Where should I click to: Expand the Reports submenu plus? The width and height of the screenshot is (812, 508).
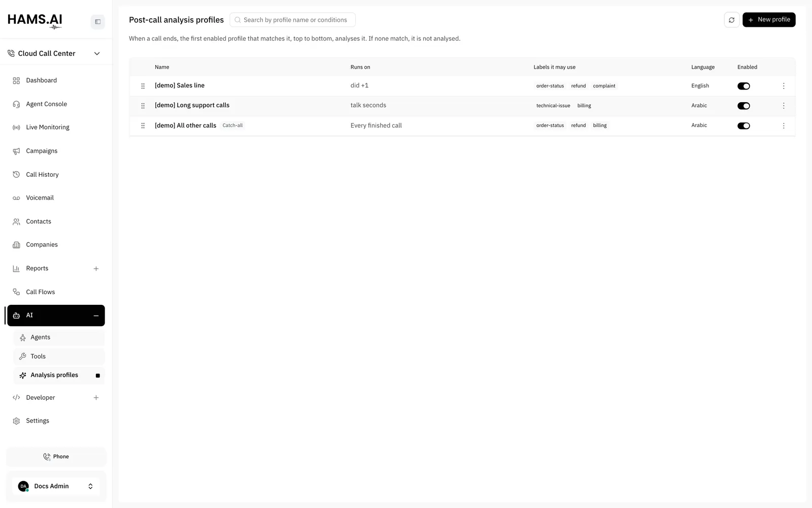coord(96,269)
